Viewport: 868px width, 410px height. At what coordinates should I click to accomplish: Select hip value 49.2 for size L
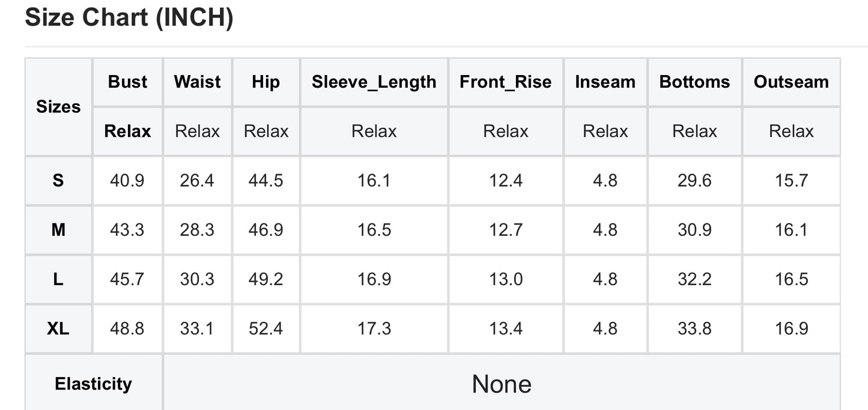point(266,279)
